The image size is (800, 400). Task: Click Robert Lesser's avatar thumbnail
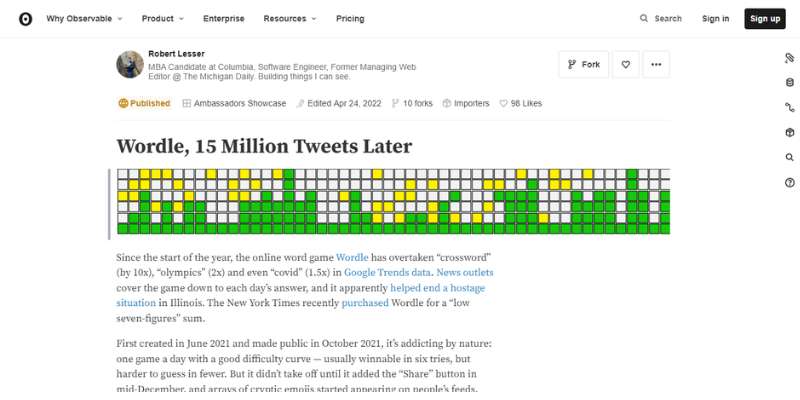tap(130, 64)
